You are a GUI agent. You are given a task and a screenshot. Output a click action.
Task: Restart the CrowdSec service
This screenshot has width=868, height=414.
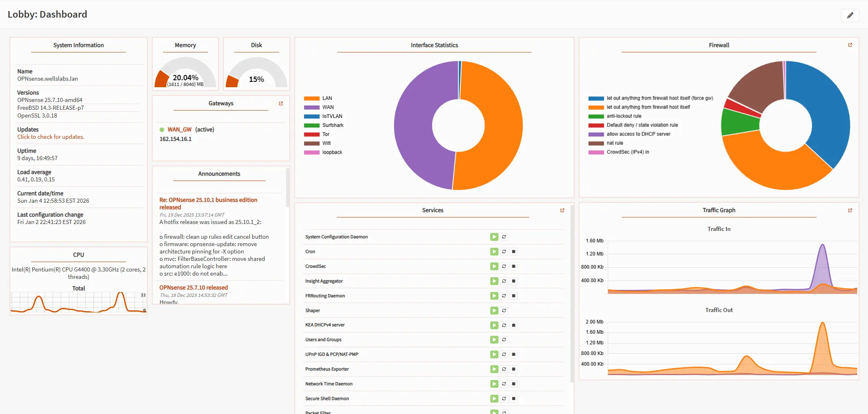pyautogui.click(x=504, y=266)
